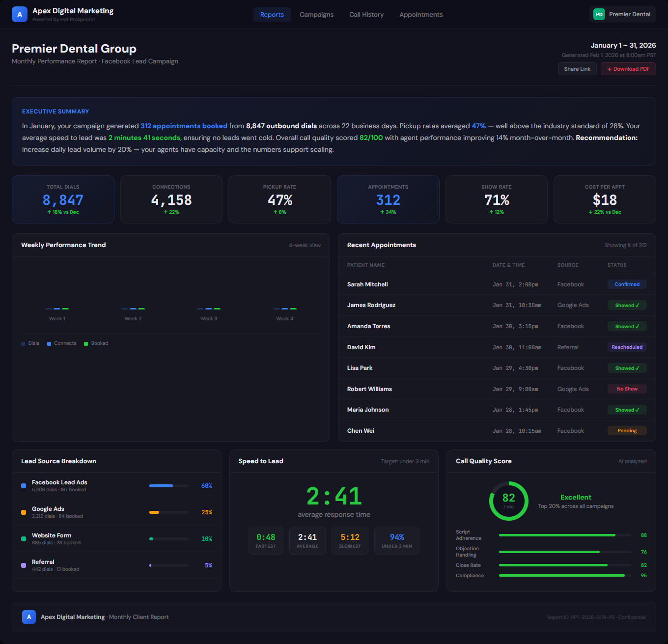
Task: Click the circular 82 Call Quality gauge
Action: point(509,501)
